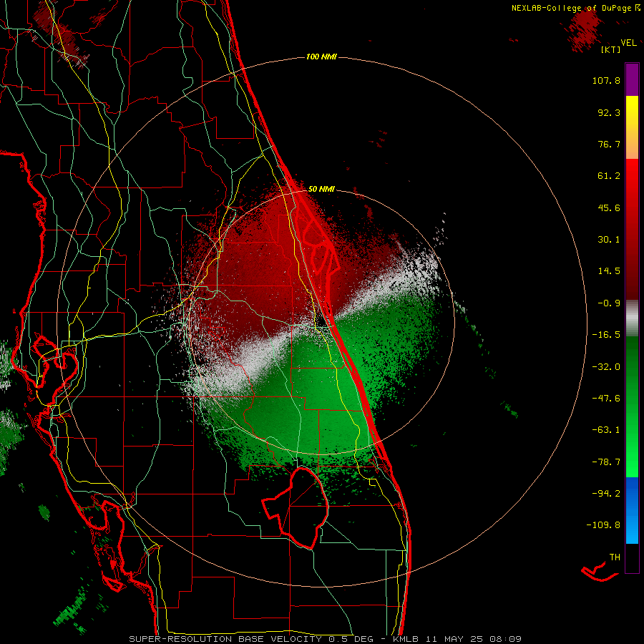The height and width of the screenshot is (644, 644).
Task: Click the [KT] units label
Action: coord(611,49)
